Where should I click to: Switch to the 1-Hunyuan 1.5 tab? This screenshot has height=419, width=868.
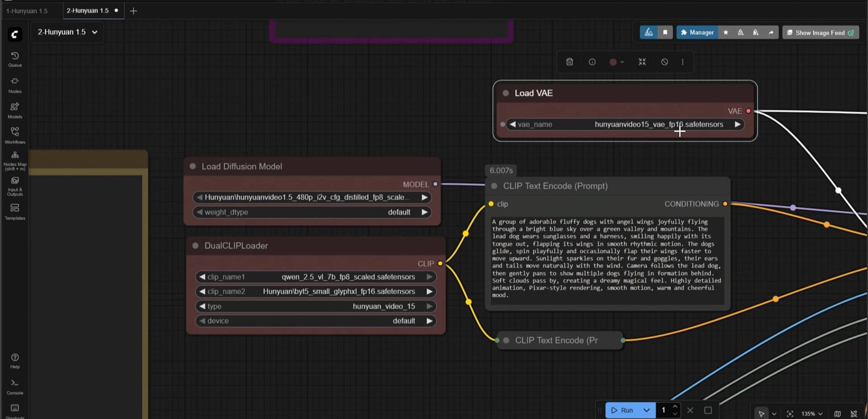coord(27,10)
